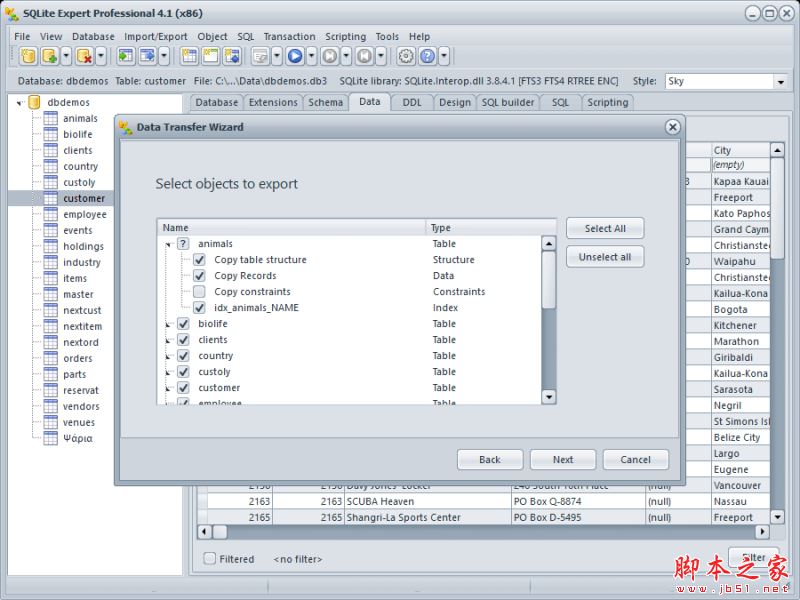Image resolution: width=800 pixels, height=600 pixels.
Task: Click the data grid horizontal scroll-right arrow
Action: (762, 532)
